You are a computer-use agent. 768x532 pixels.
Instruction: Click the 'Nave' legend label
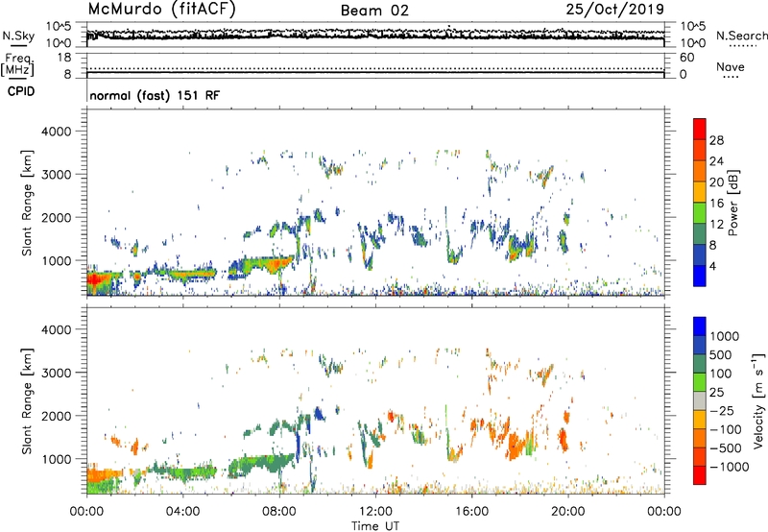(731, 66)
